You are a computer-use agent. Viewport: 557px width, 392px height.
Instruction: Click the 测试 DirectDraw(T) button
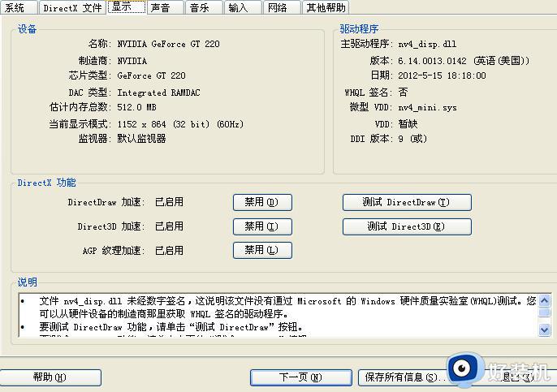pos(407,202)
